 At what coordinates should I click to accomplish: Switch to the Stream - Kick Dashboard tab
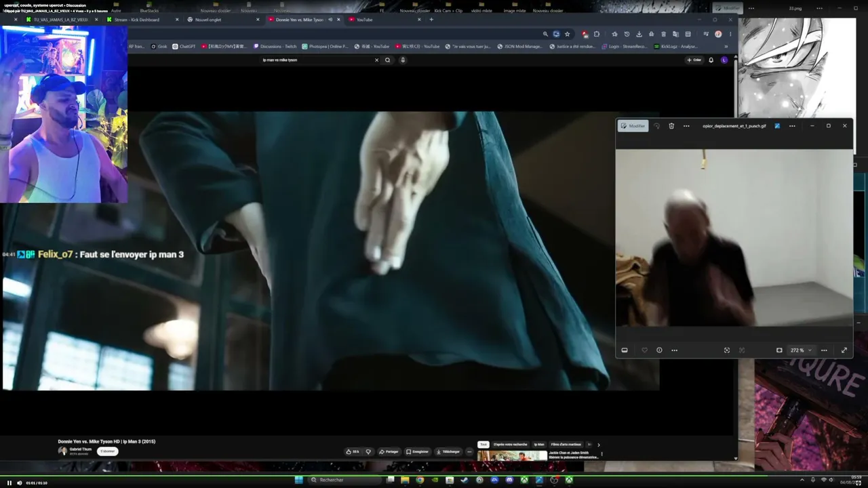(x=142, y=20)
